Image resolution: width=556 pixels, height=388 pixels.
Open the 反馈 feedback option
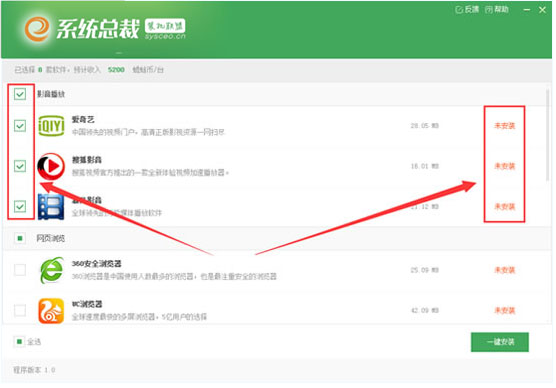[x=467, y=10]
